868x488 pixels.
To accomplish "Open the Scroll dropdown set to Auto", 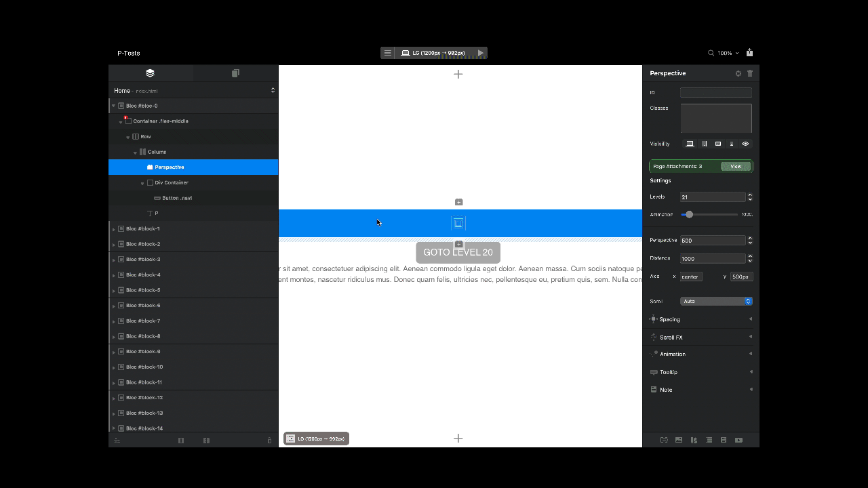I will (x=716, y=301).
